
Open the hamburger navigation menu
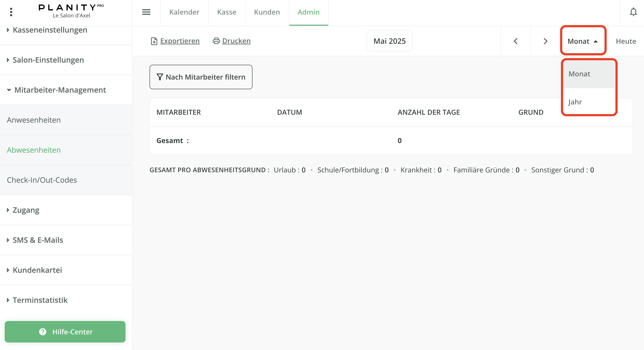point(146,12)
